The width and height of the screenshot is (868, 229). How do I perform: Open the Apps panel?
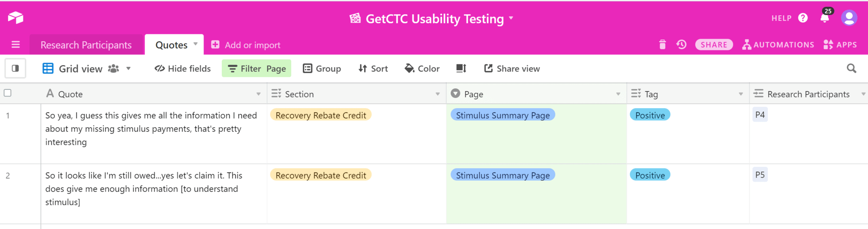[x=840, y=45]
